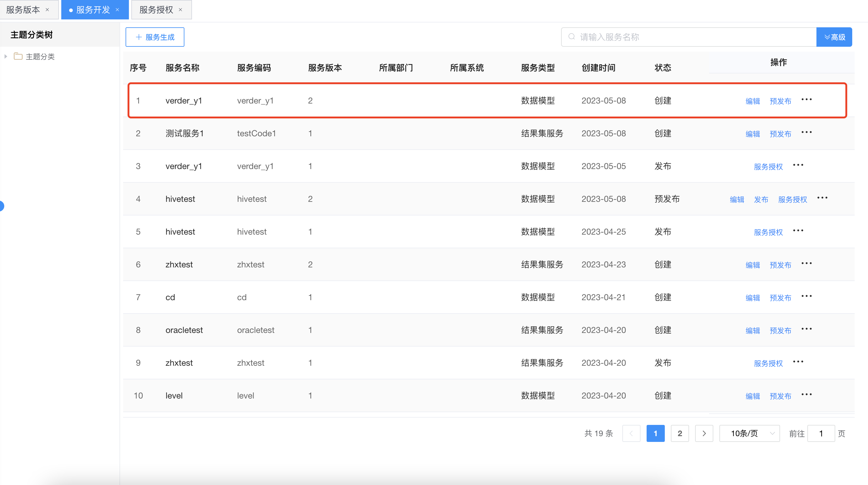
Task: Click the oracletest service name cell
Action: click(x=184, y=330)
